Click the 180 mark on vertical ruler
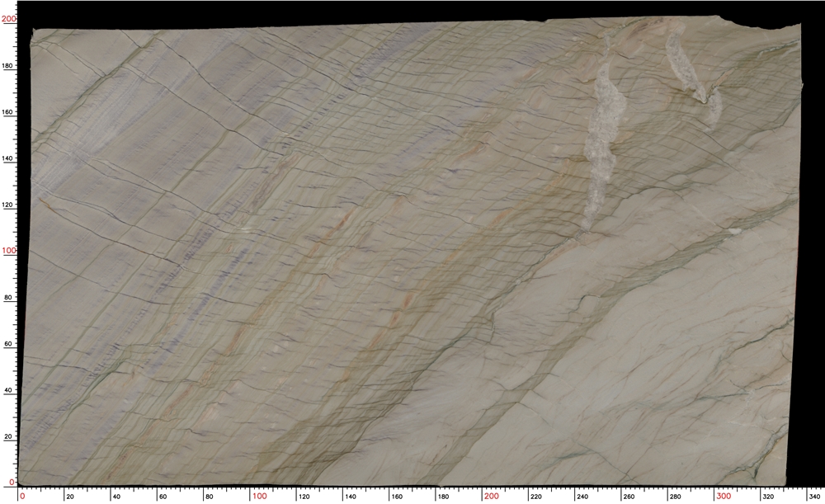Viewport: 825px width, 504px height. [x=7, y=66]
